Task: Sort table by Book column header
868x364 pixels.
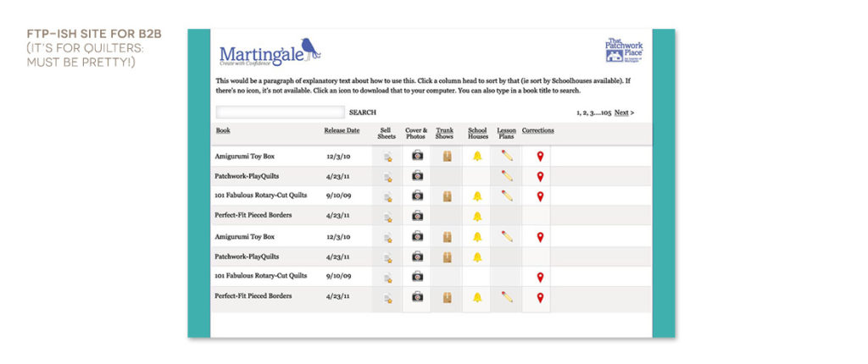Action: [x=223, y=130]
